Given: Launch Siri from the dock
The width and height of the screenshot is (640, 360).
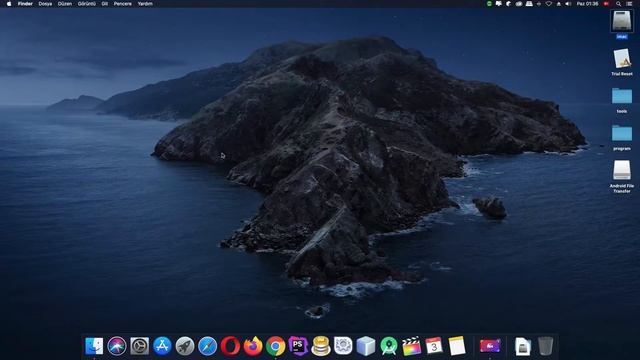Looking at the screenshot, I should tap(117, 346).
